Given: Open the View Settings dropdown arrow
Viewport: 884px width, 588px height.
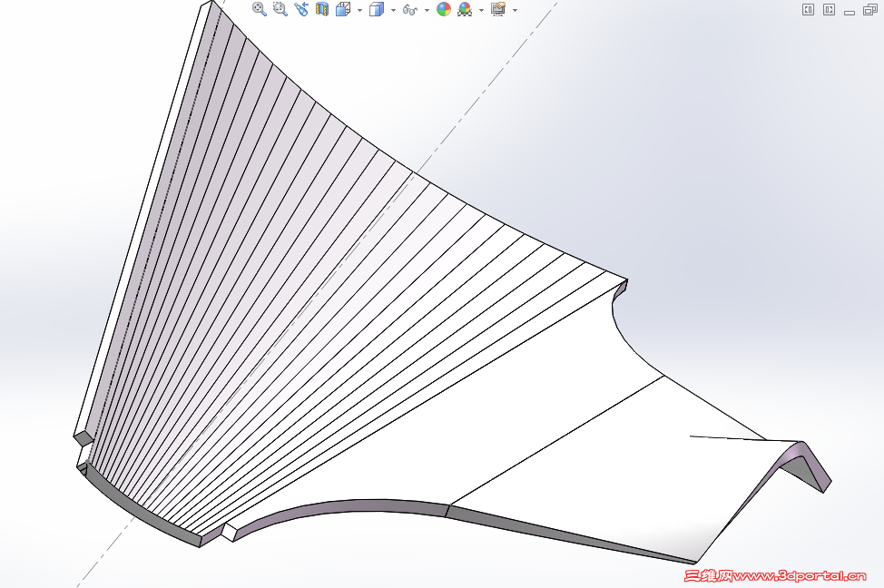Looking at the screenshot, I should pos(515,10).
